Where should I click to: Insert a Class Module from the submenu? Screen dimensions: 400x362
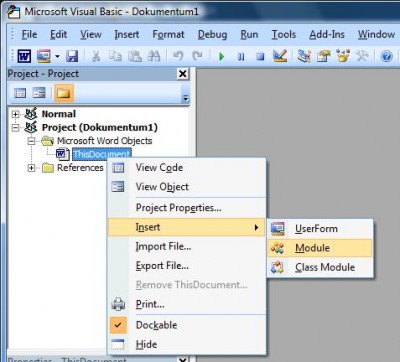click(x=320, y=267)
